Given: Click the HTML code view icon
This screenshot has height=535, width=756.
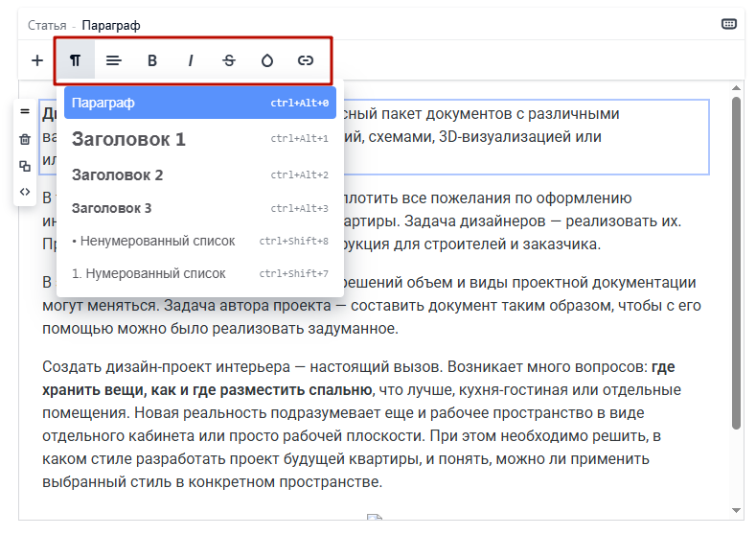Looking at the screenshot, I should [x=25, y=192].
